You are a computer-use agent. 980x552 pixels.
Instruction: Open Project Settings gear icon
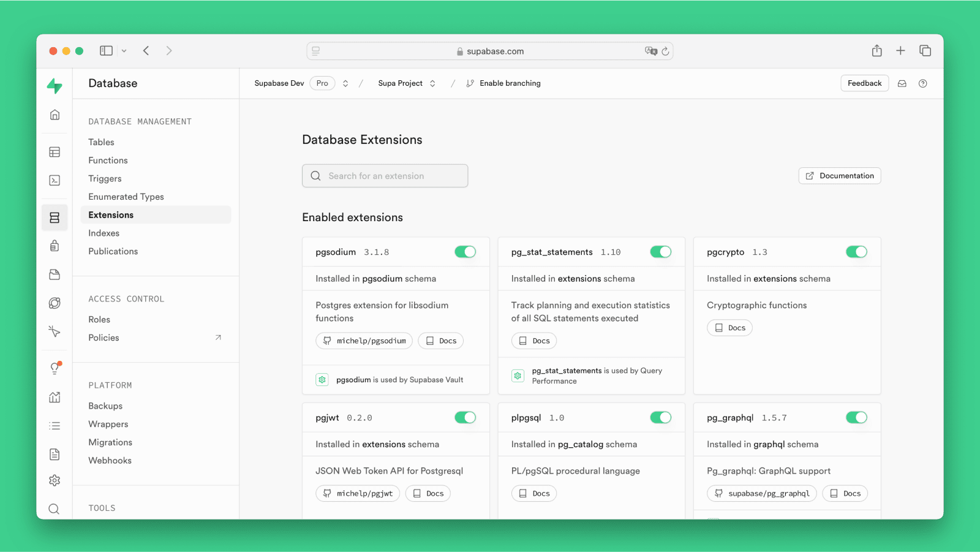click(x=55, y=480)
